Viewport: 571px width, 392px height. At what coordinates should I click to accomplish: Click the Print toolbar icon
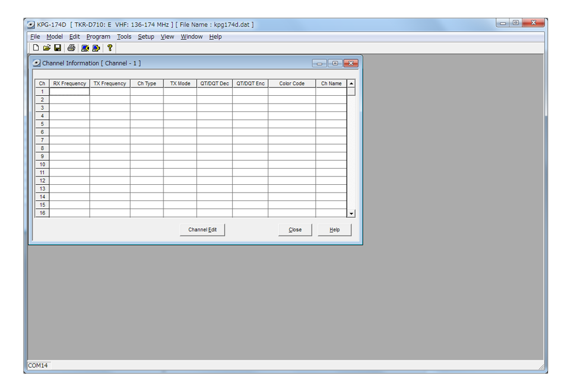click(71, 48)
